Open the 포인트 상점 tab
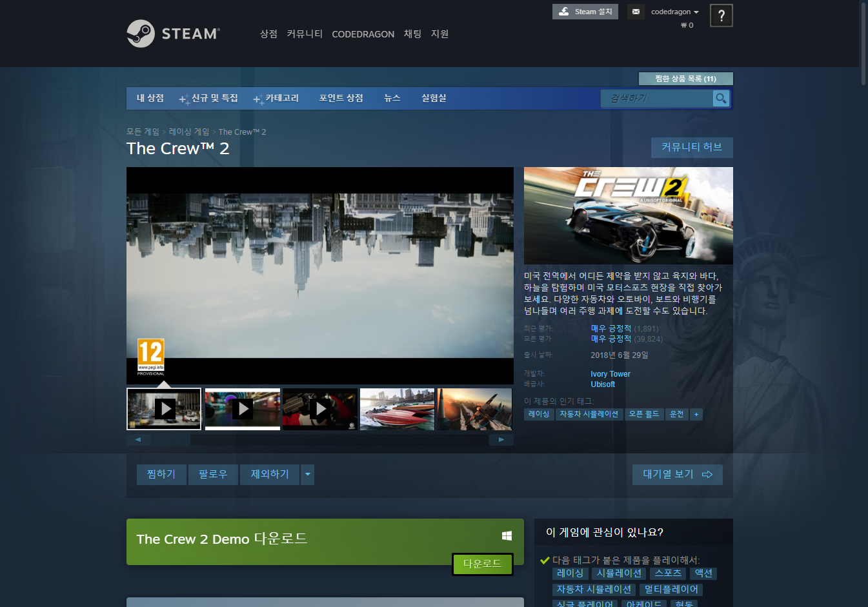The height and width of the screenshot is (607, 868). pyautogui.click(x=341, y=98)
